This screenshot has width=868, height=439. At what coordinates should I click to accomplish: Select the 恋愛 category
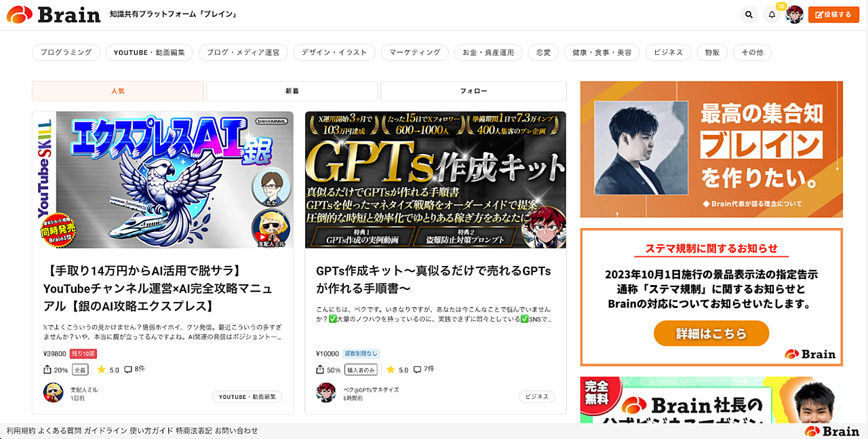tap(543, 52)
